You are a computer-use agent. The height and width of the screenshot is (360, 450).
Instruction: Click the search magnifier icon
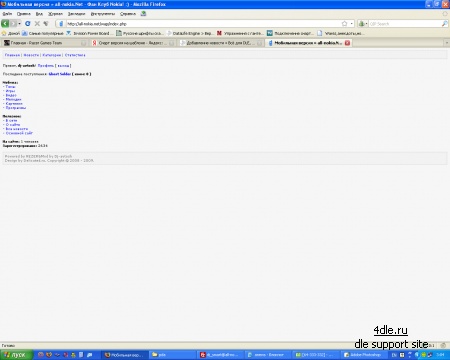pyautogui.click(x=444, y=24)
